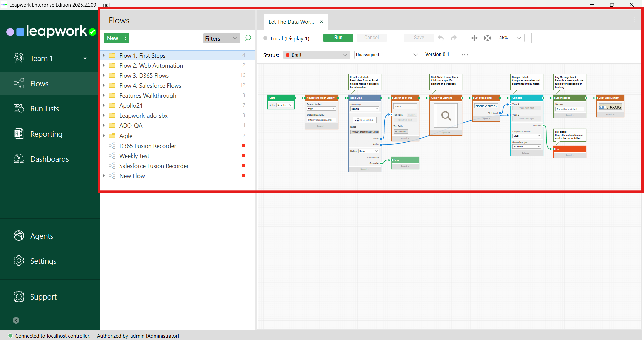The image size is (644, 340).
Task: Click the Version 0.1 label
Action: [x=437, y=55]
